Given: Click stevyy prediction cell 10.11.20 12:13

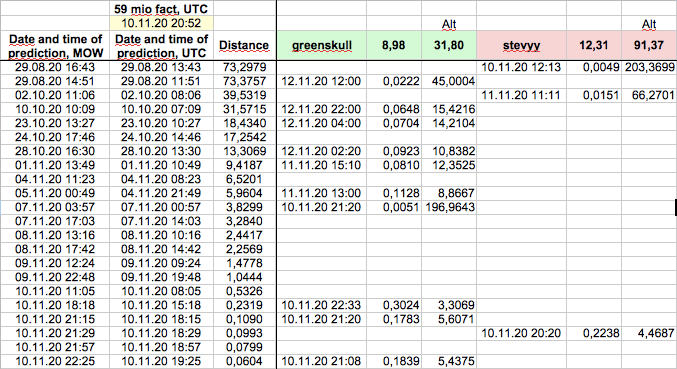Looking at the screenshot, I should (x=522, y=67).
